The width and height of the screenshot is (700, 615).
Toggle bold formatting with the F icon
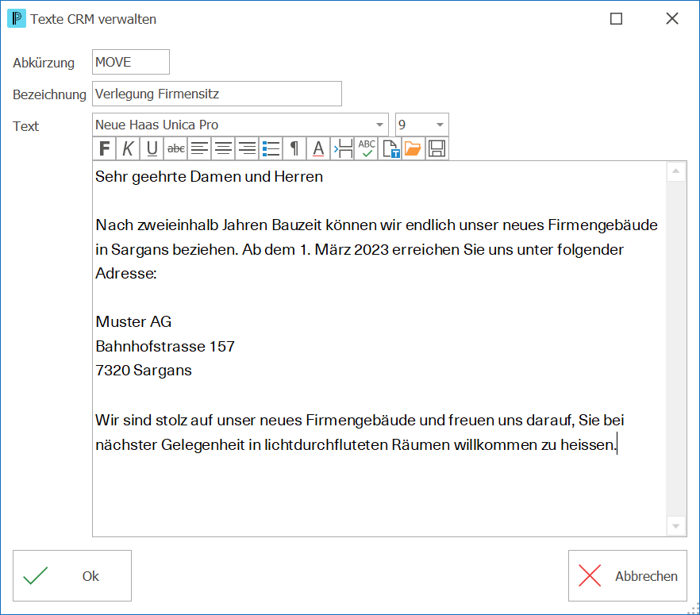[105, 148]
